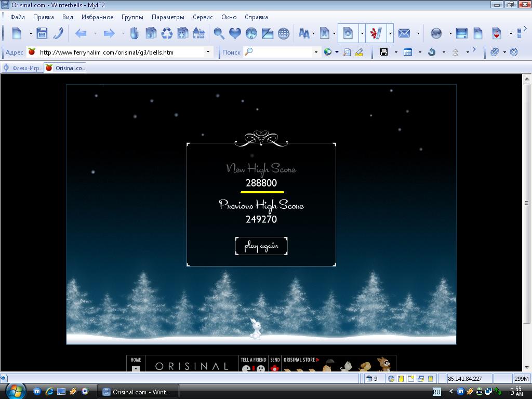Image resolution: width=532 pixels, height=399 pixels.
Task: Switch to the Флеш-Игр tab
Action: (22, 68)
